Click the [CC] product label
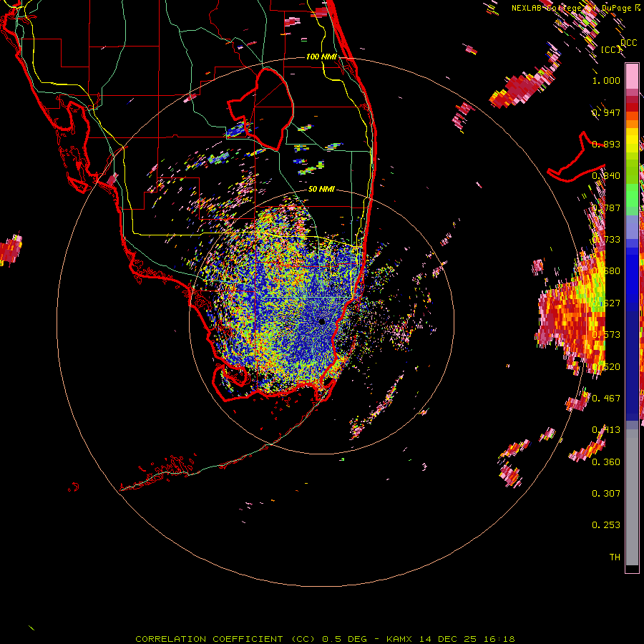 tap(611, 49)
